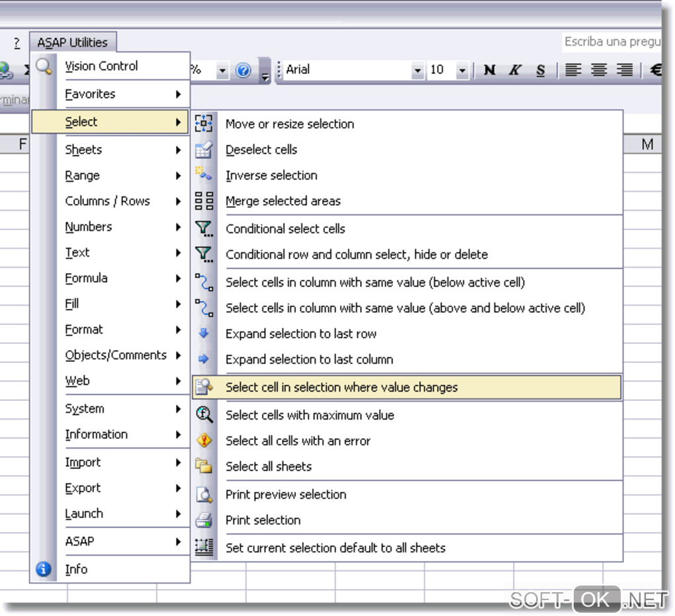Click the Set current selection default icon
The height and width of the screenshot is (616, 675).
[204, 547]
